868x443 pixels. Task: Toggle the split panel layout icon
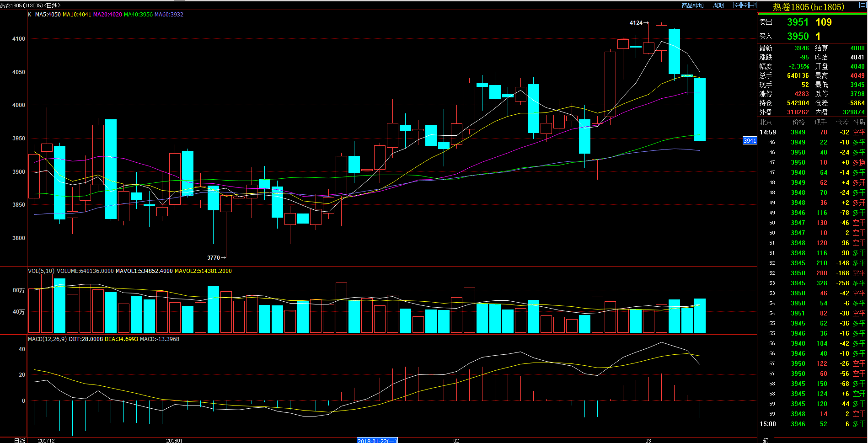[x=752, y=5]
